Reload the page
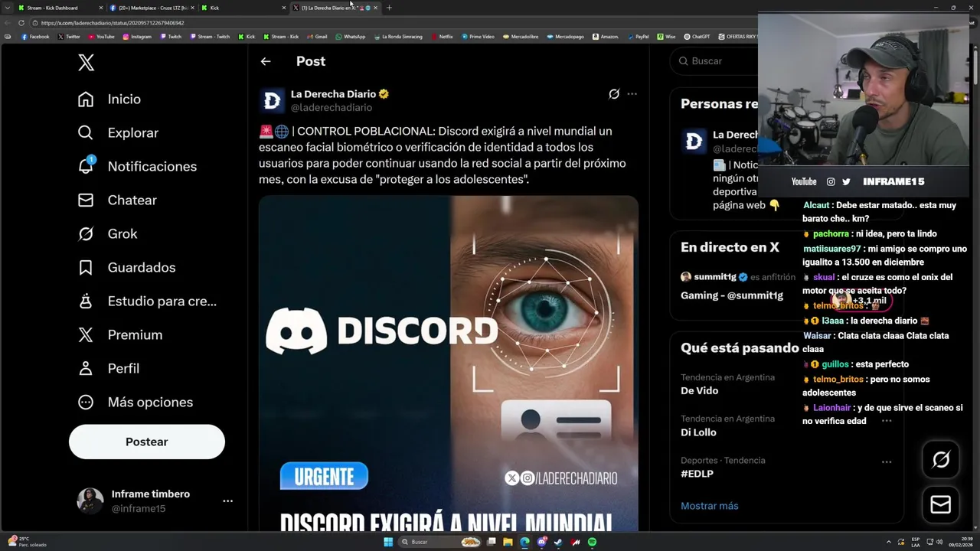 [x=21, y=23]
